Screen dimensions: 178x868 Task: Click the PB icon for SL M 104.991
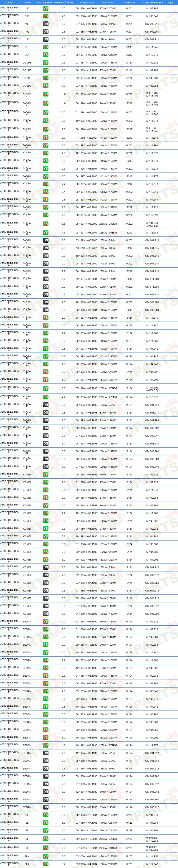[46, 830]
